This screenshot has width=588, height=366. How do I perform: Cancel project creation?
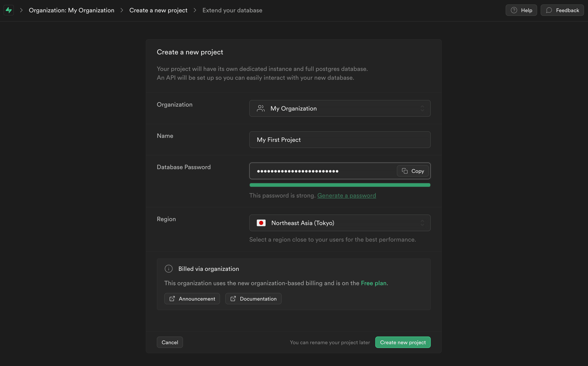pyautogui.click(x=170, y=342)
